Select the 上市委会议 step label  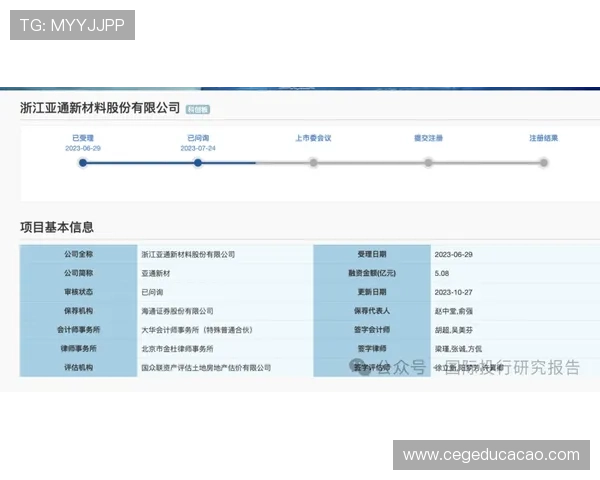313,138
